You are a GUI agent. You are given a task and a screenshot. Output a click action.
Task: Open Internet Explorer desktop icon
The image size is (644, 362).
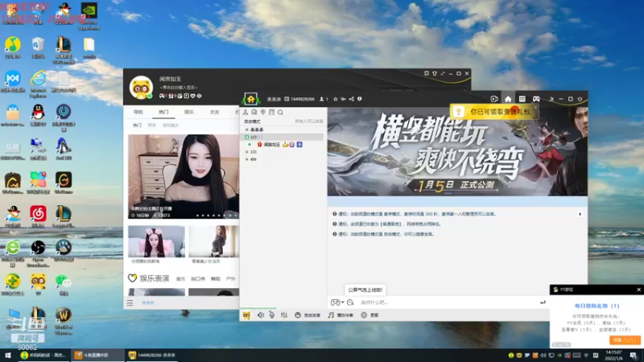(x=38, y=84)
